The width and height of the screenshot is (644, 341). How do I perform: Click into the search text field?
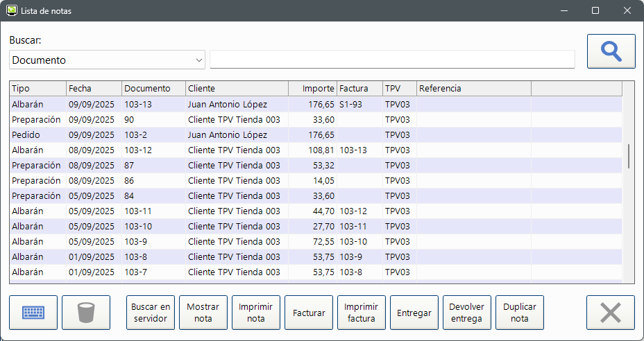tap(392, 60)
